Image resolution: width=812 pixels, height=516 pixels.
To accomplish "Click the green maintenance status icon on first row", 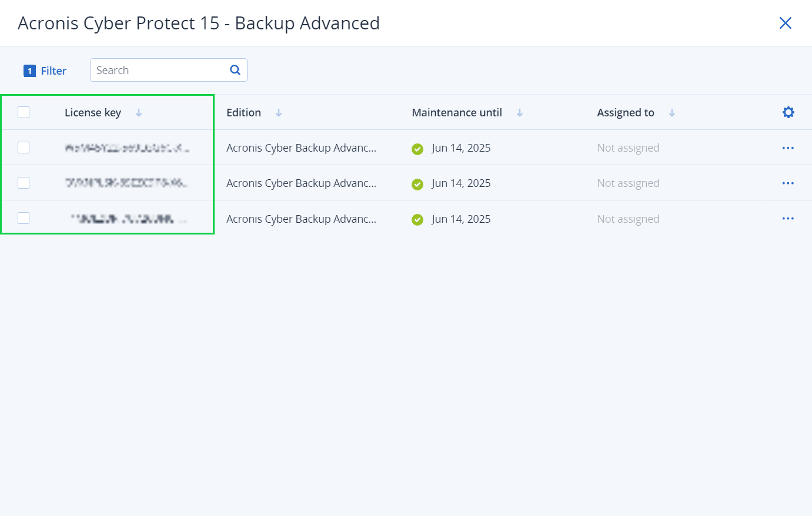I will click(417, 149).
